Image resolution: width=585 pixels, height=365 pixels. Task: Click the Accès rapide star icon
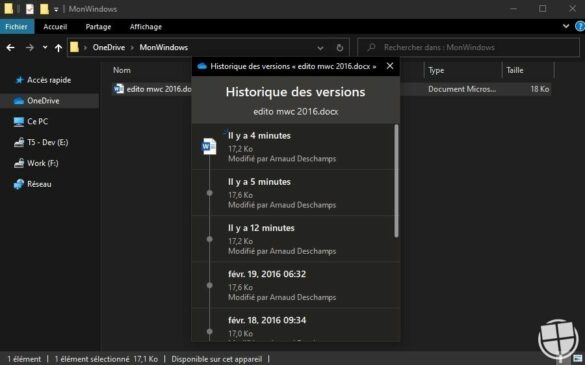coord(19,80)
